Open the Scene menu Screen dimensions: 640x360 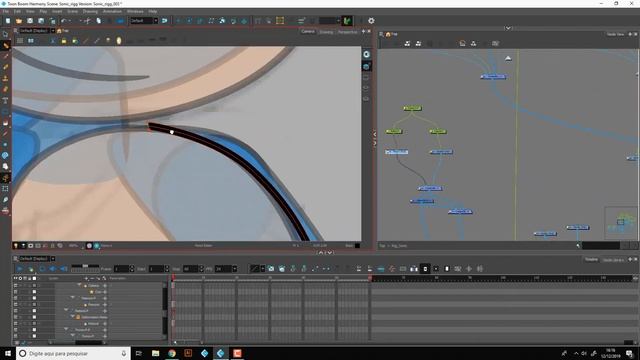click(72, 11)
